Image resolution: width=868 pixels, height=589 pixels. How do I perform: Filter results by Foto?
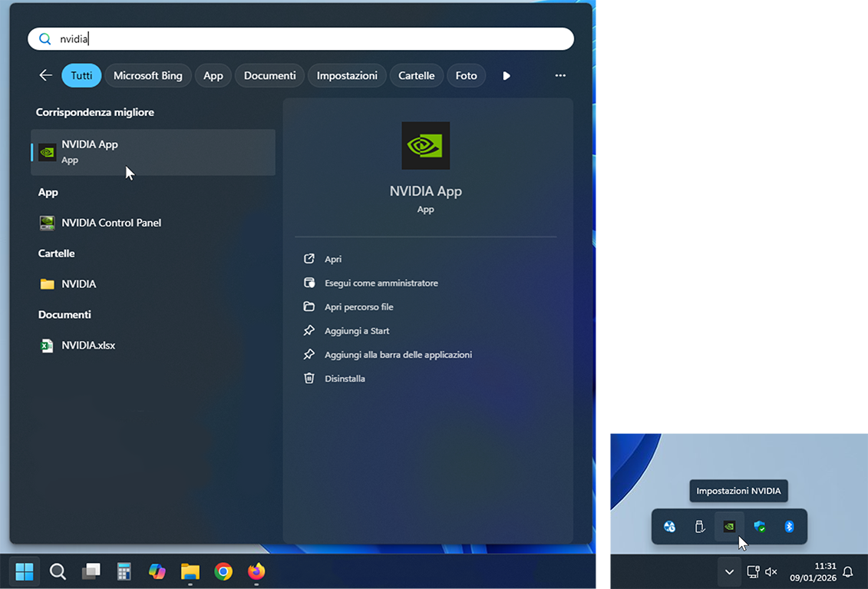[x=466, y=75]
